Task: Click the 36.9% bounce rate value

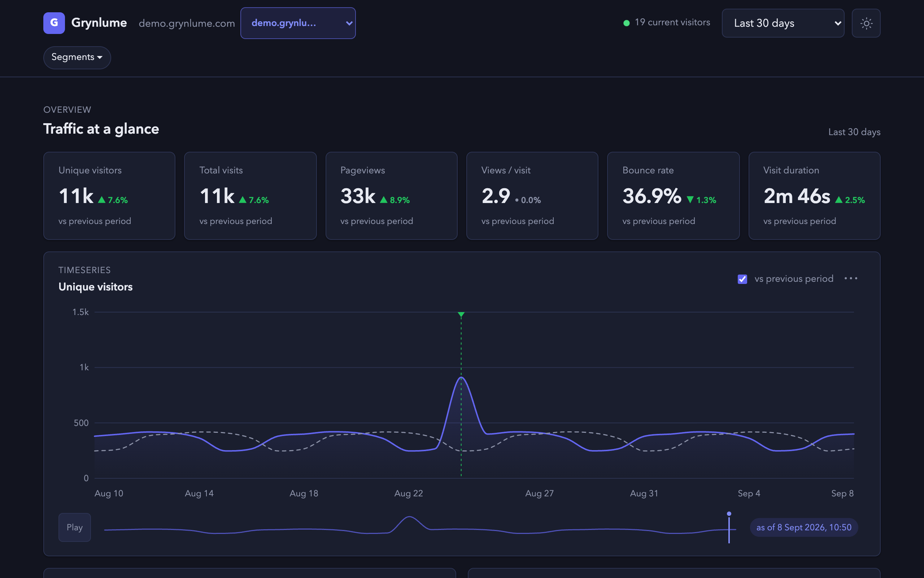Action: pos(652,196)
